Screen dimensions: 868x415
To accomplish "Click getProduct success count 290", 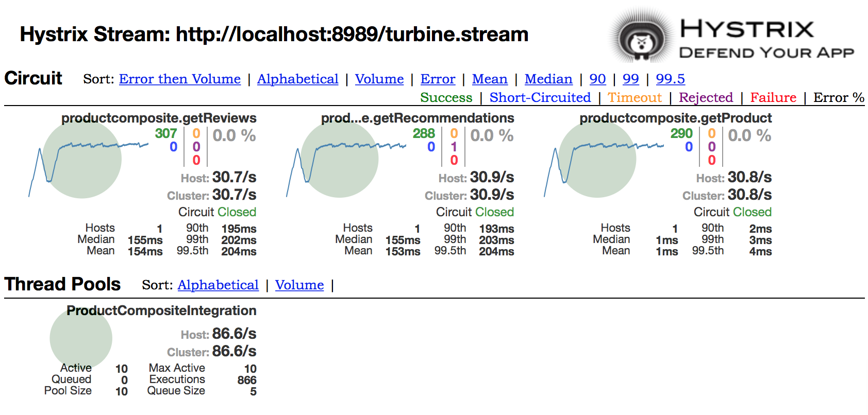I will 681,133.
